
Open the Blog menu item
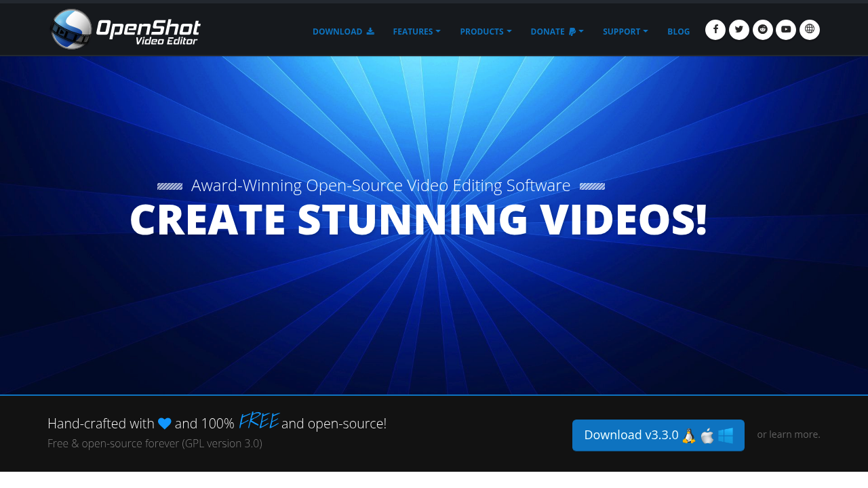point(678,32)
